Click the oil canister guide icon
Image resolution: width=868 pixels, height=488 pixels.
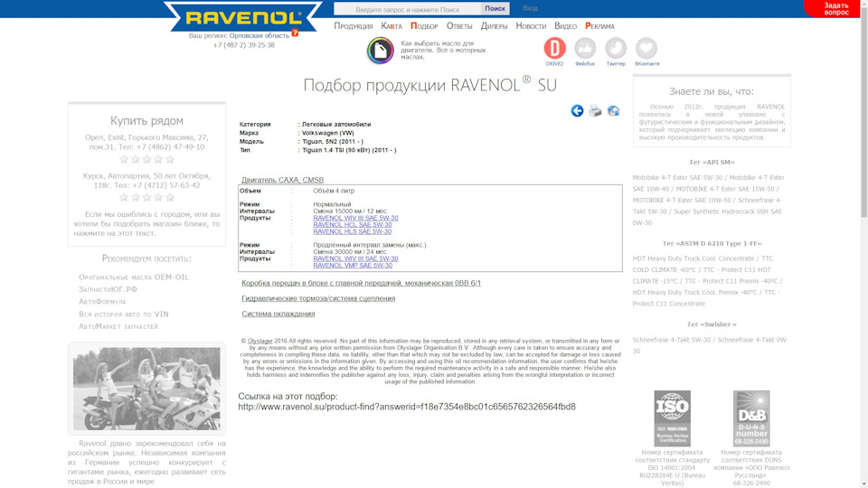click(380, 51)
